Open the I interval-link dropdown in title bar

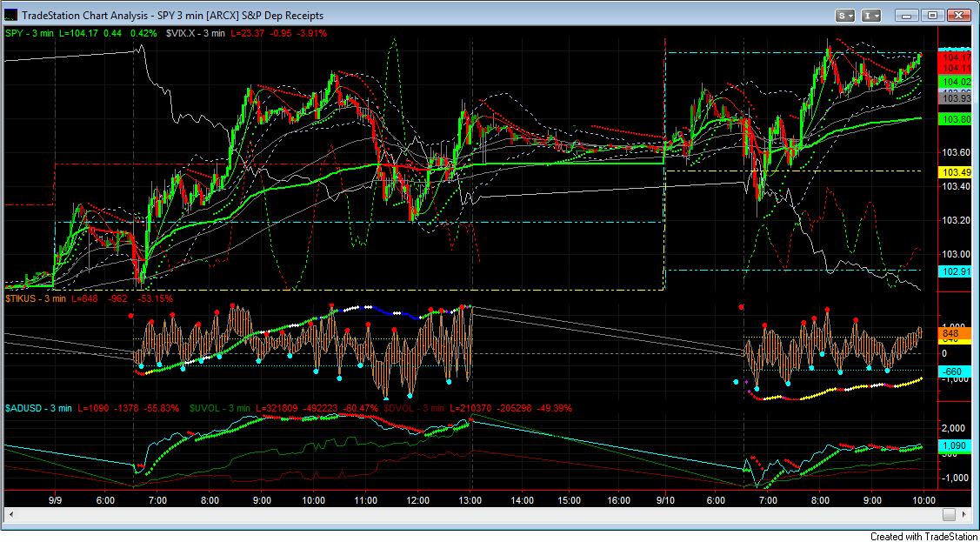point(872,15)
